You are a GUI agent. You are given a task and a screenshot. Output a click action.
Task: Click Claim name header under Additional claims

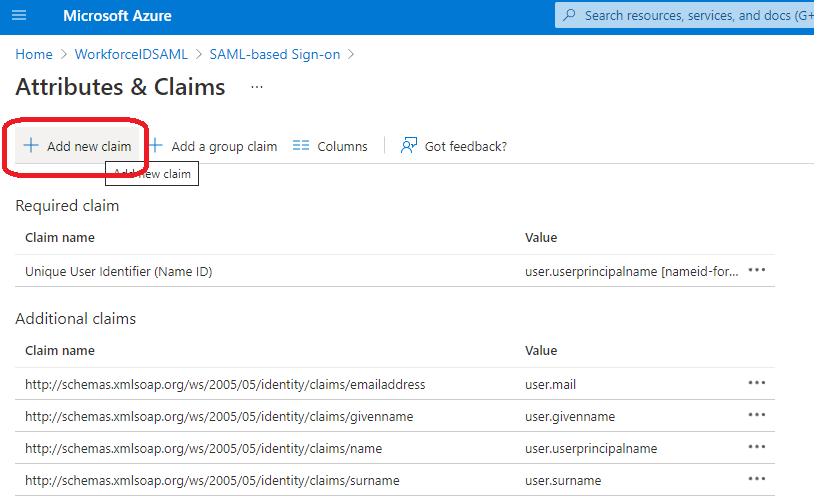click(x=60, y=351)
